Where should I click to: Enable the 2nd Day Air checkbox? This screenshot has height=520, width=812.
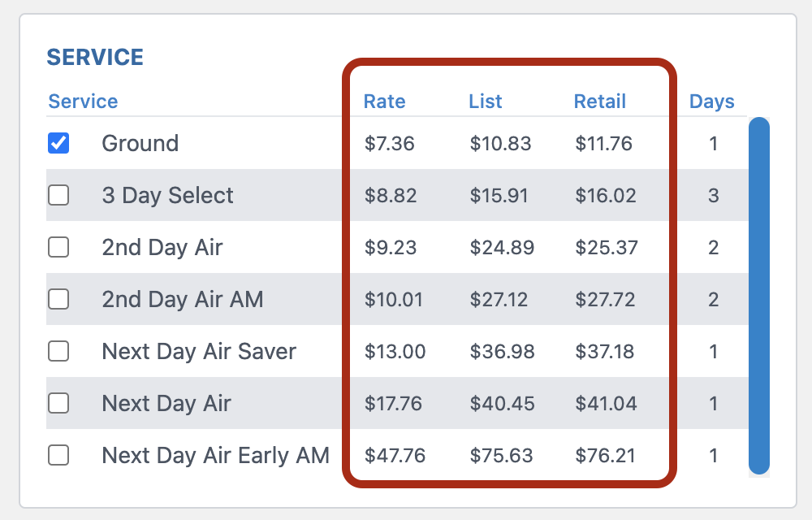click(x=58, y=248)
